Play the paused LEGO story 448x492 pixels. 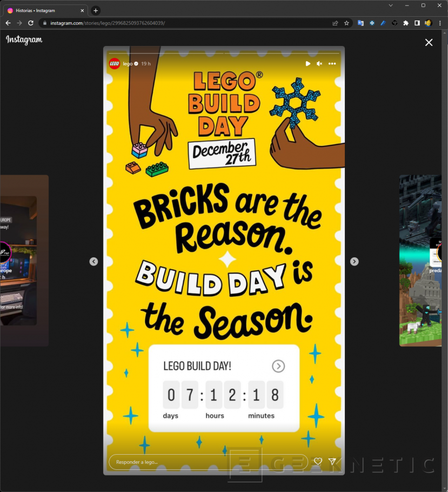coord(308,64)
